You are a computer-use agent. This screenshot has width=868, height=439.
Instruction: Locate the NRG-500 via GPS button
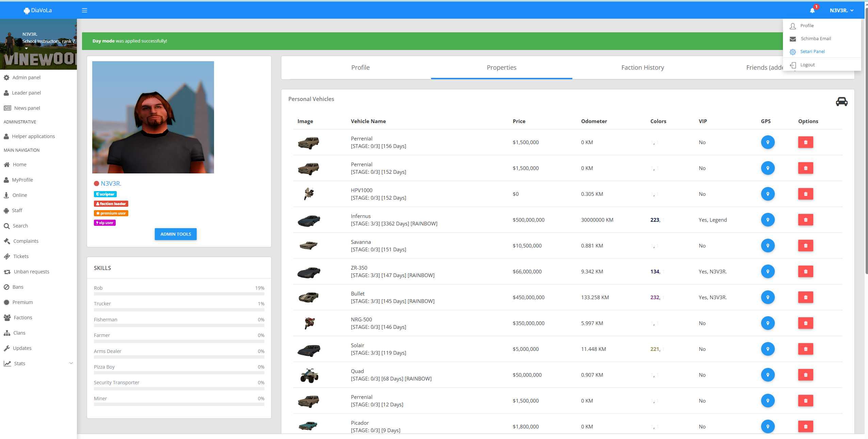coord(767,323)
